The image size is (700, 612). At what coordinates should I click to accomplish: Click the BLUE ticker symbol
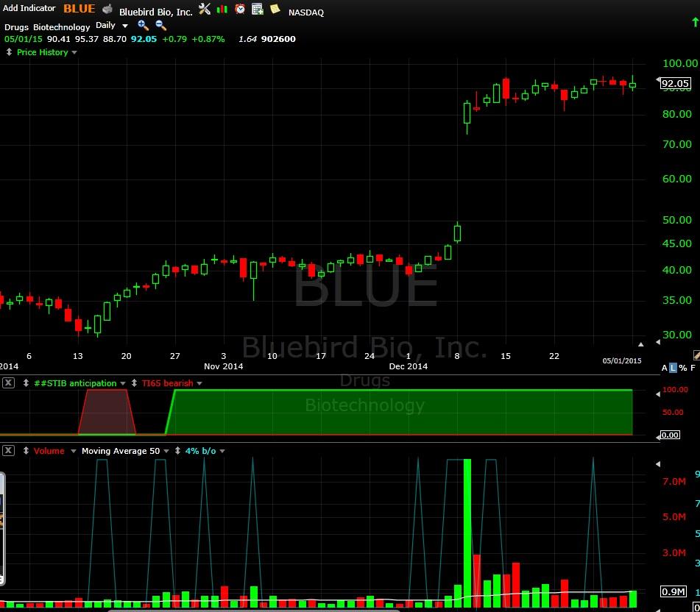click(x=79, y=9)
